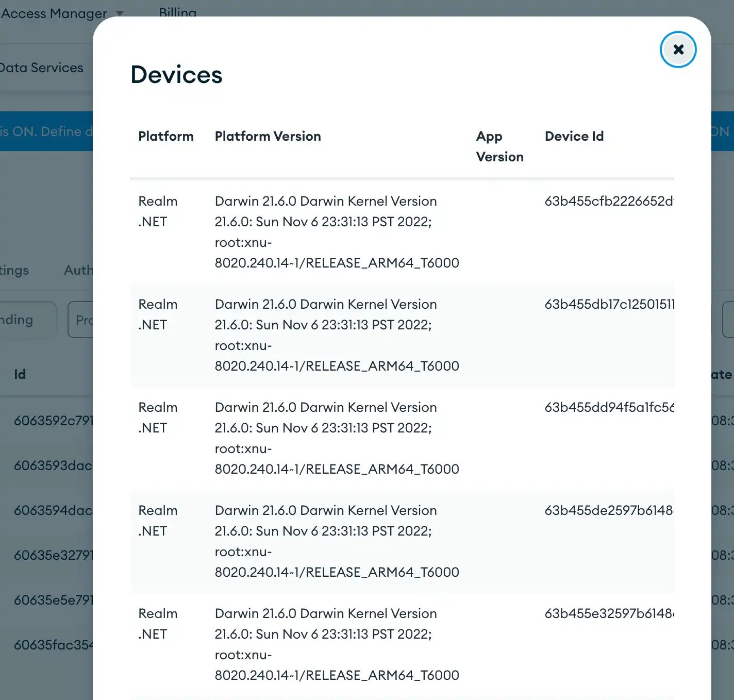Click the Realm .NET platform cell of first device

point(157,211)
